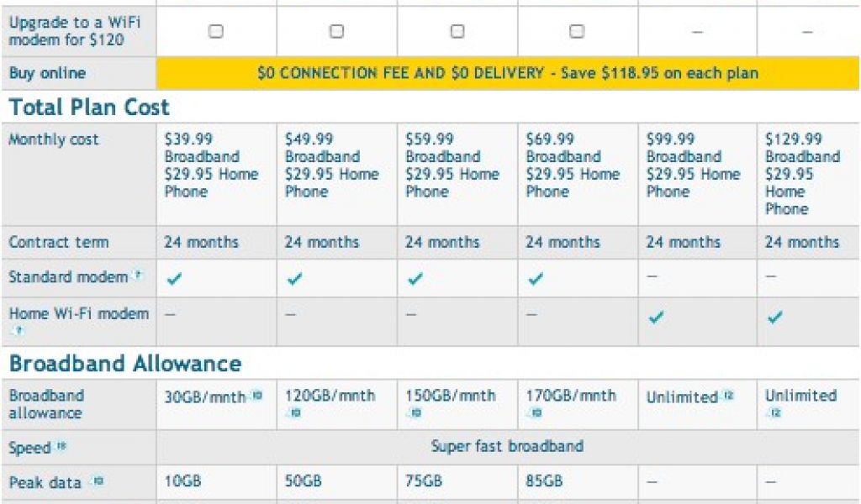Click the Broadband Allowance section heading

pos(125,364)
